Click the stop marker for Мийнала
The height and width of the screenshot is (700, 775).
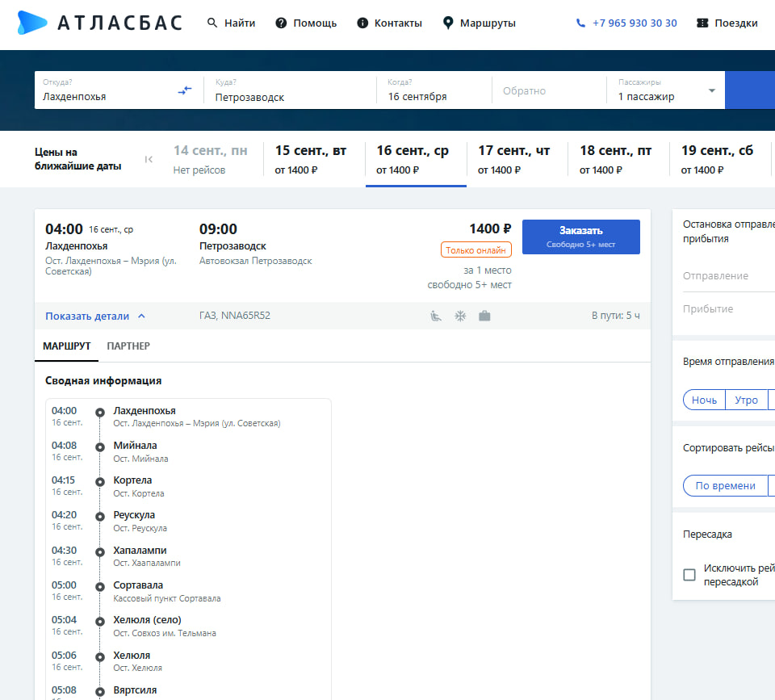[x=100, y=447]
